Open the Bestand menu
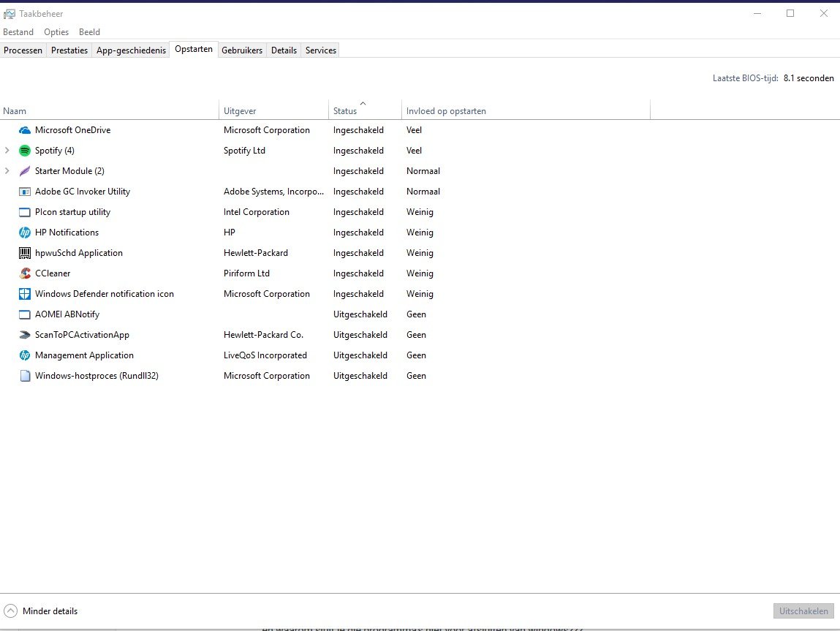840x631 pixels. (x=18, y=32)
